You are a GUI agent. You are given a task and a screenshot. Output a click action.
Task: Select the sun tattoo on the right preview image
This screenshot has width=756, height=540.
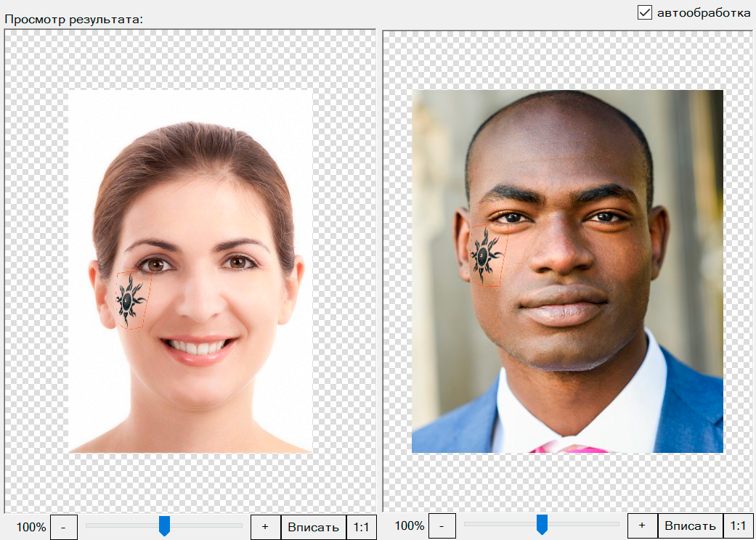click(485, 255)
